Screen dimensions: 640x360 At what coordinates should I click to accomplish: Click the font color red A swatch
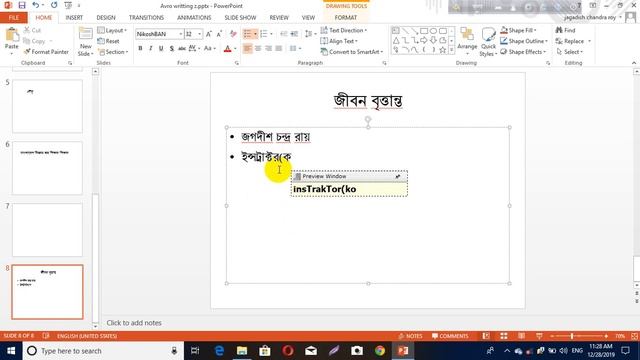tap(228, 49)
